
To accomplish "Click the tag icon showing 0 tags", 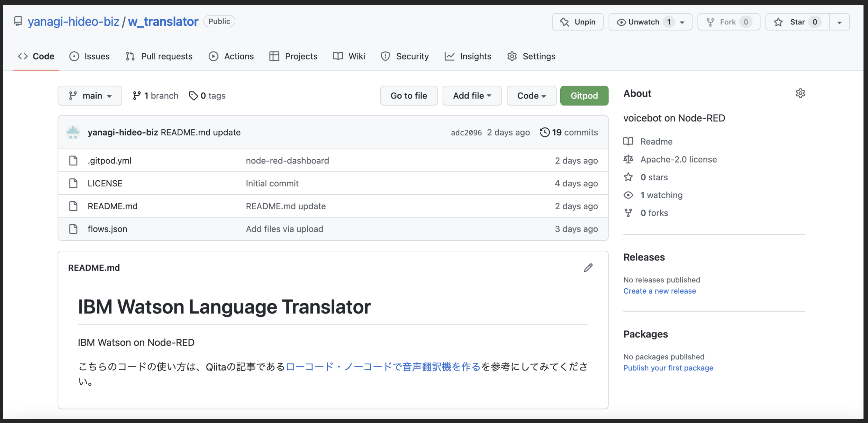I will click(x=193, y=96).
